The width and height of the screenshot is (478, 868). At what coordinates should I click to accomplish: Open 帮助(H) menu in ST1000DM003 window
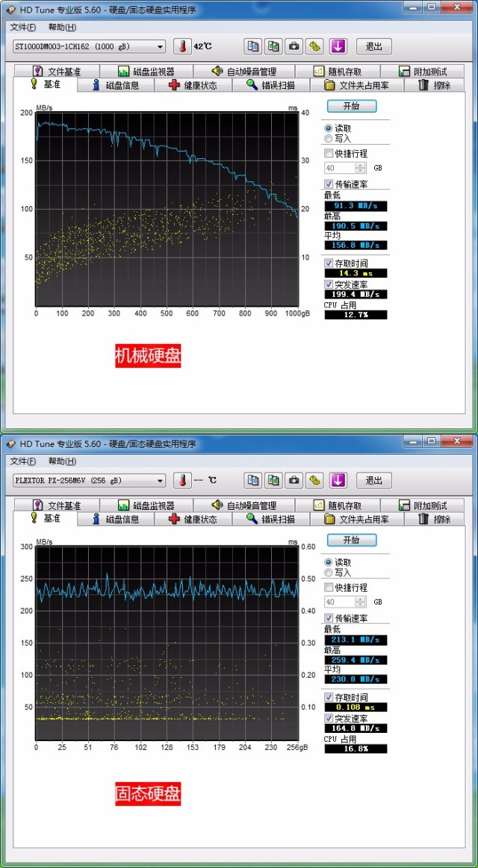coord(62,27)
